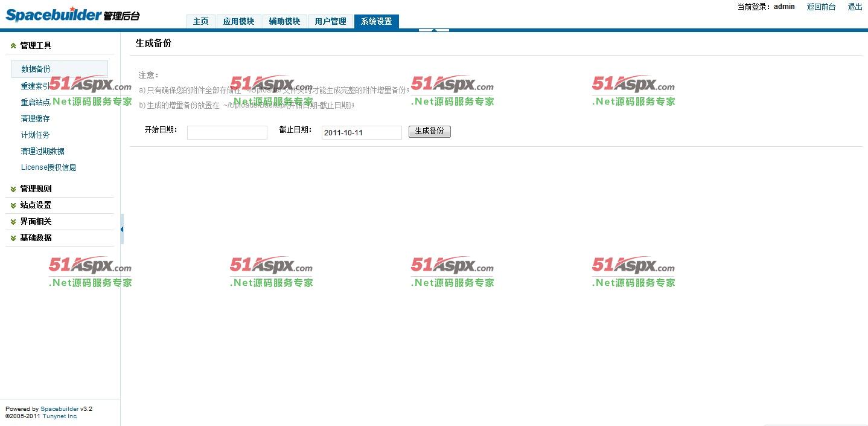Image resolution: width=868 pixels, height=426 pixels.
Task: Expand the 管理规则 section
Action: tap(59, 189)
